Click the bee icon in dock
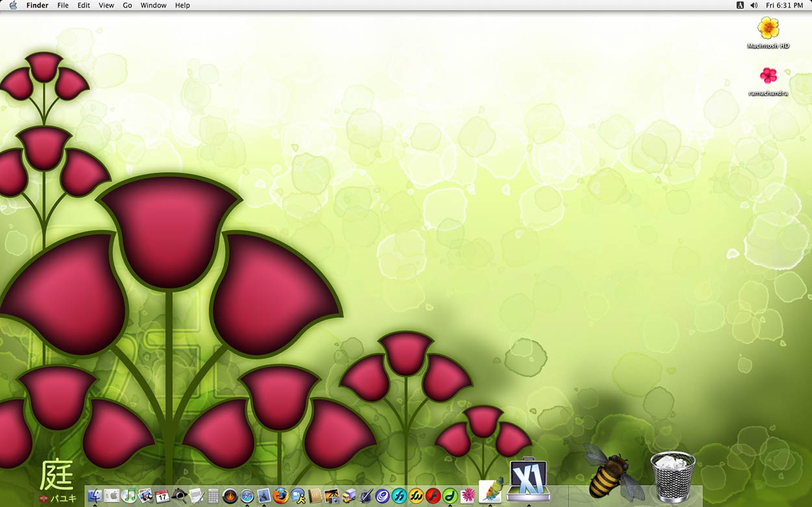 click(x=613, y=473)
